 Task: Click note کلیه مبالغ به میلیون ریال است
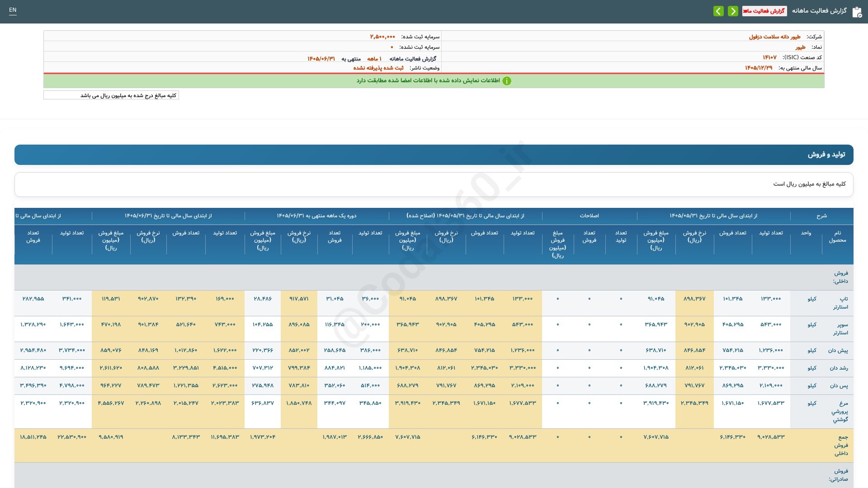click(809, 184)
